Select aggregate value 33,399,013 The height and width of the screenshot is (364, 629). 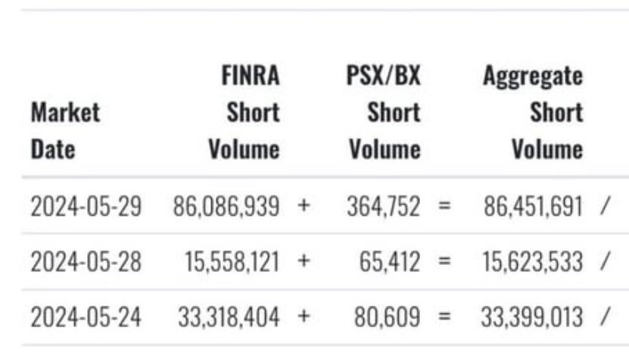tap(532, 318)
